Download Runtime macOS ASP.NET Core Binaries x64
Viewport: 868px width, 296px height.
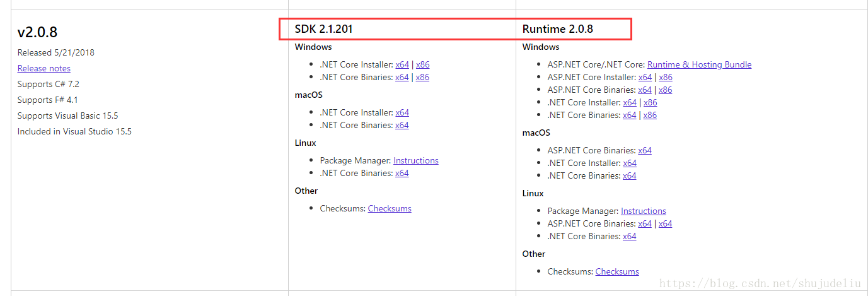tap(645, 150)
